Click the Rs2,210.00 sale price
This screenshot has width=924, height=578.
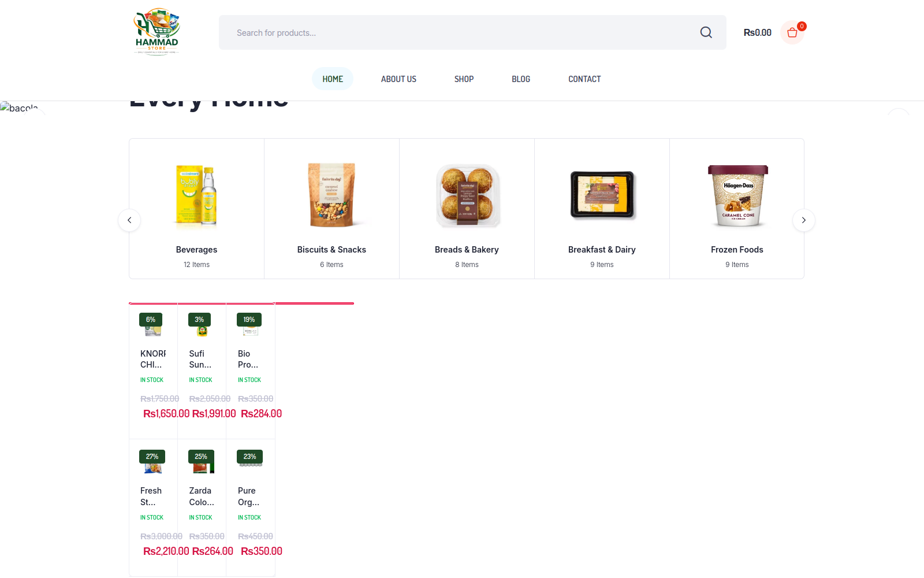166,551
